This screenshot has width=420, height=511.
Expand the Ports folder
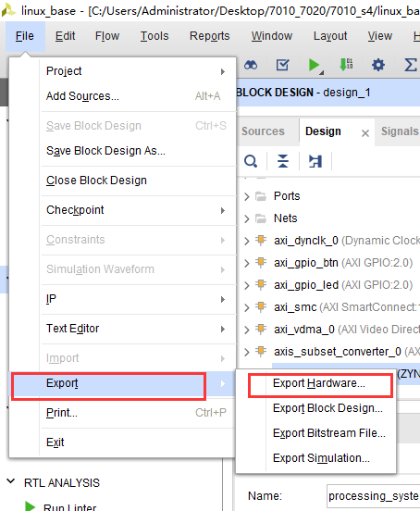coord(247,196)
